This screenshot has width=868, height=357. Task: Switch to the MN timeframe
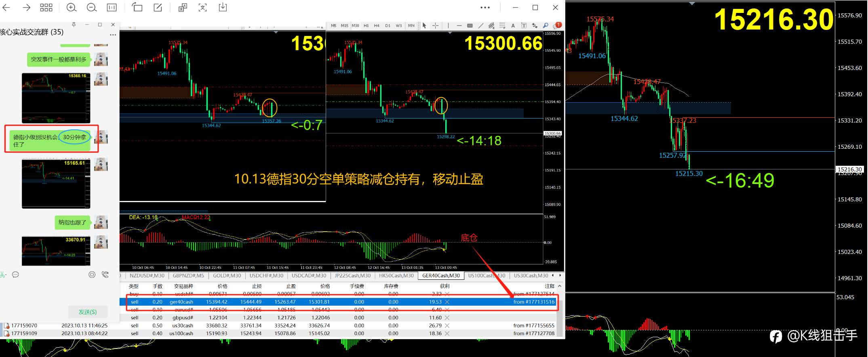coord(411,25)
